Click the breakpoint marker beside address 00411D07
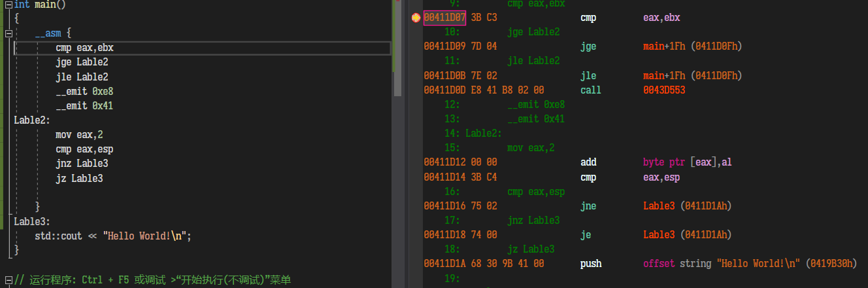Viewport: 868px width, 288px height. coord(416,18)
